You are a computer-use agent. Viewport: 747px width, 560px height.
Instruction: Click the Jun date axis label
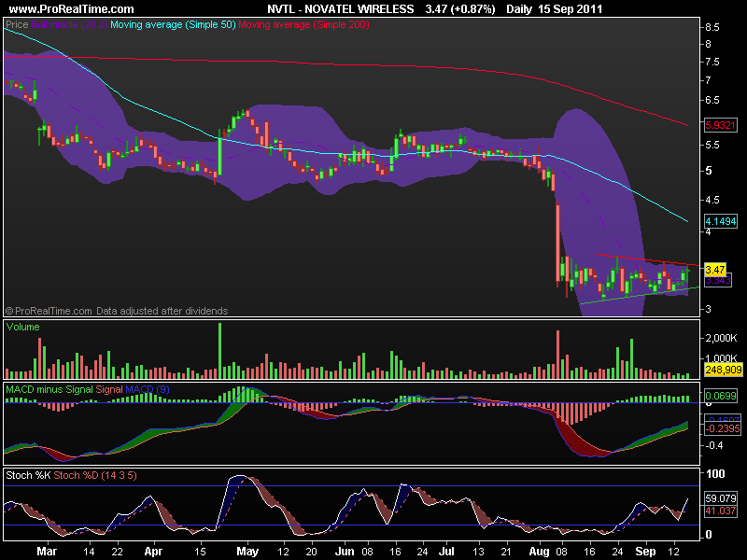tap(345, 552)
